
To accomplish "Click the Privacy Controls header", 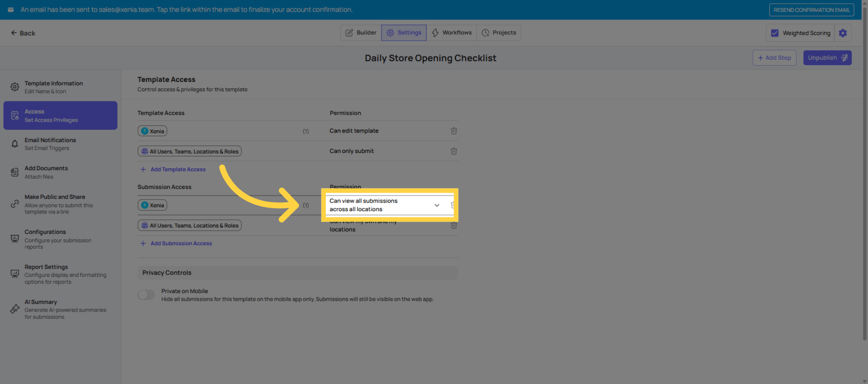I will pos(297,273).
